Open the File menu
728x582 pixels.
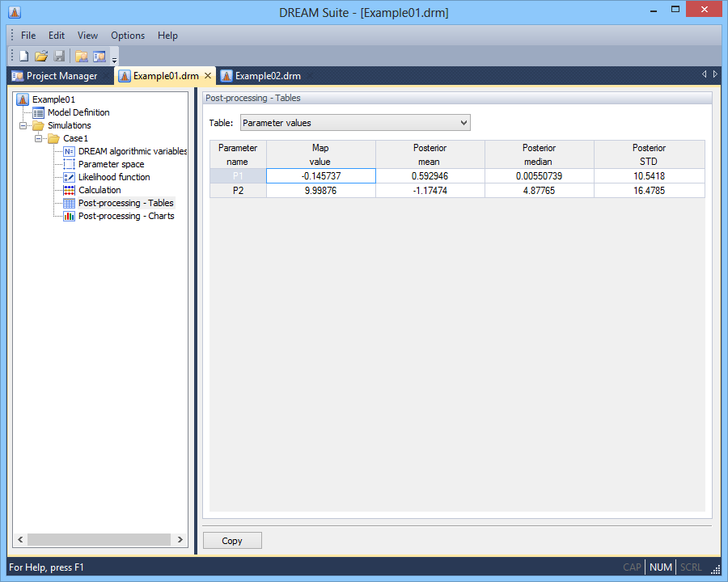[28, 36]
